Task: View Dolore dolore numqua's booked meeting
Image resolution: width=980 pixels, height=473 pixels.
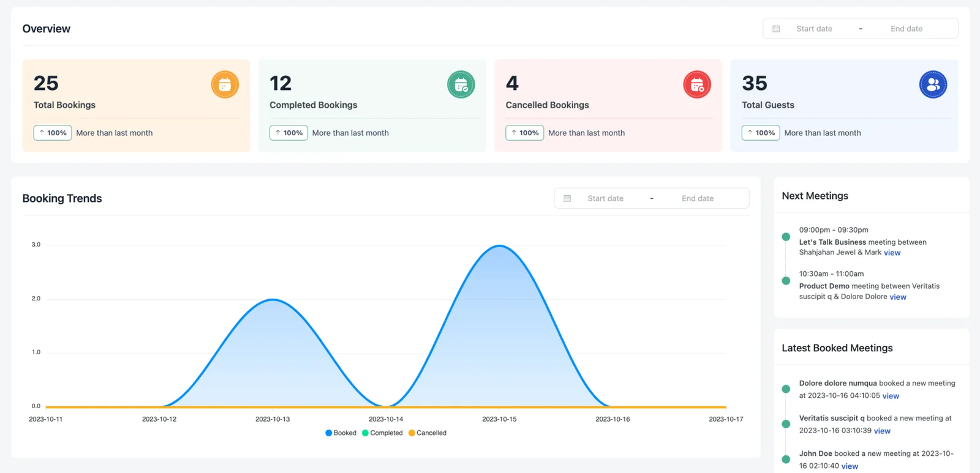Action: (x=891, y=396)
